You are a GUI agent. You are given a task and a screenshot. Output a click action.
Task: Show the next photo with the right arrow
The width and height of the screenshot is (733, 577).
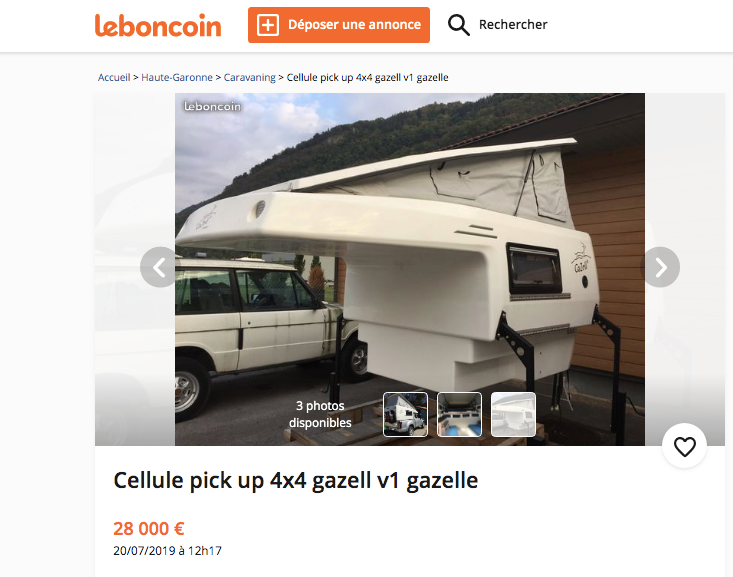tap(660, 267)
